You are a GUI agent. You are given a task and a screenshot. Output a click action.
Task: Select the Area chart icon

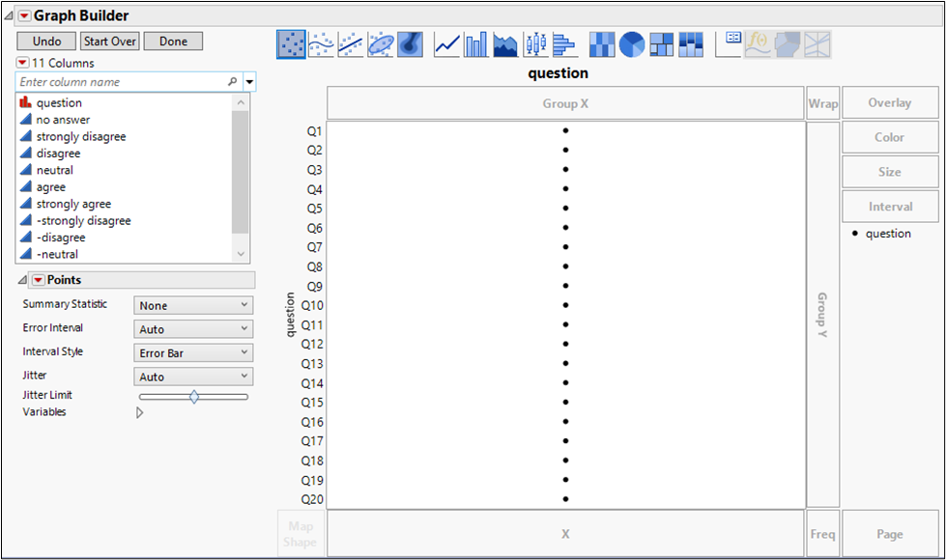pyautogui.click(x=505, y=44)
